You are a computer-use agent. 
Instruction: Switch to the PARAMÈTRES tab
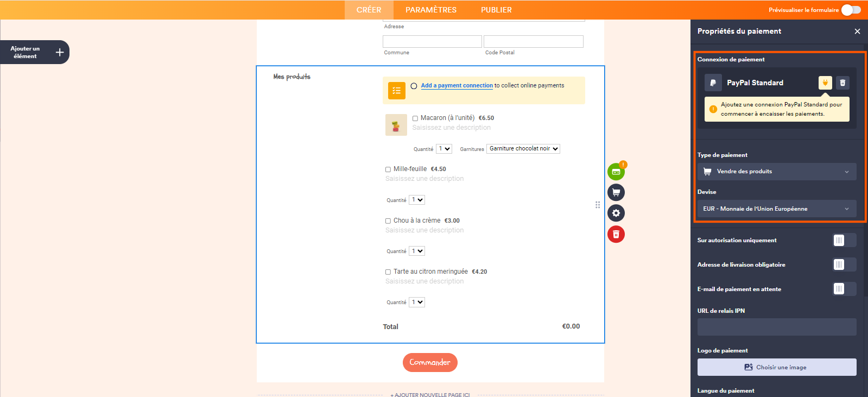tap(431, 10)
